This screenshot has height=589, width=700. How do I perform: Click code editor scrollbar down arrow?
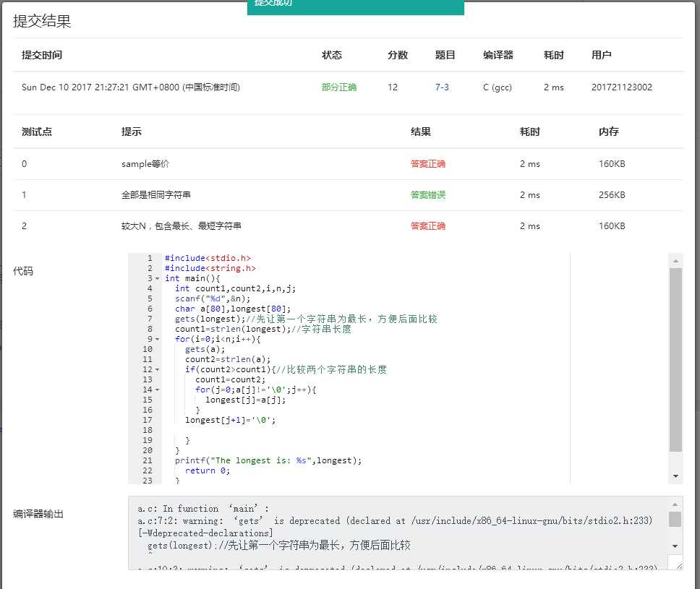coord(675,476)
